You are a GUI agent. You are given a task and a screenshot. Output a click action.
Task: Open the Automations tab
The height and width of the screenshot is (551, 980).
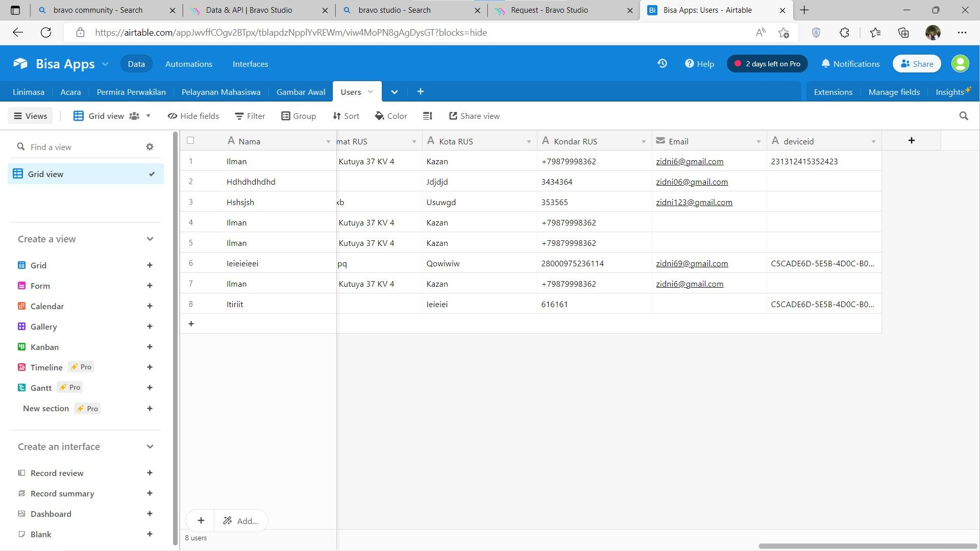[x=189, y=64]
